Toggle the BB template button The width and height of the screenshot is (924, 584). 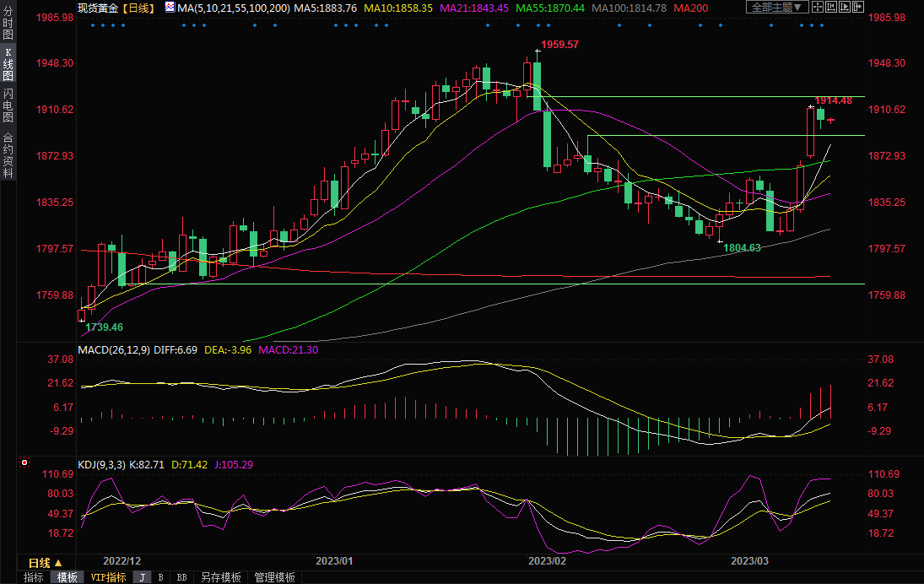181,577
